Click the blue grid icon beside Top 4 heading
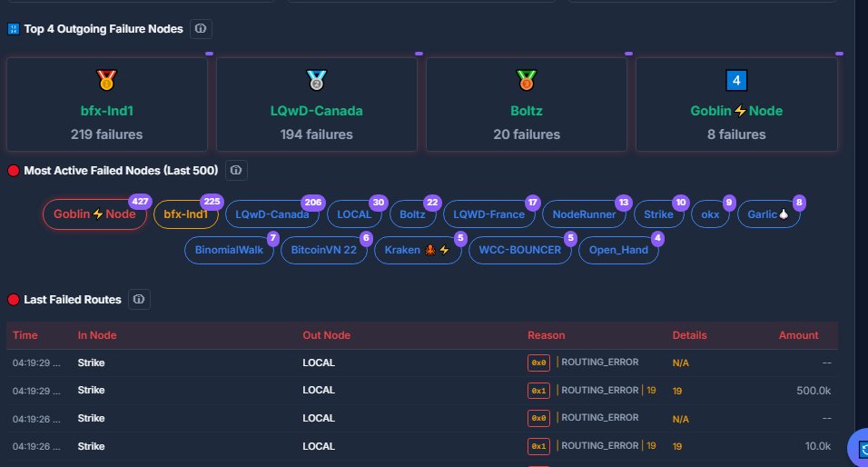The height and width of the screenshot is (467, 868). tap(14, 29)
